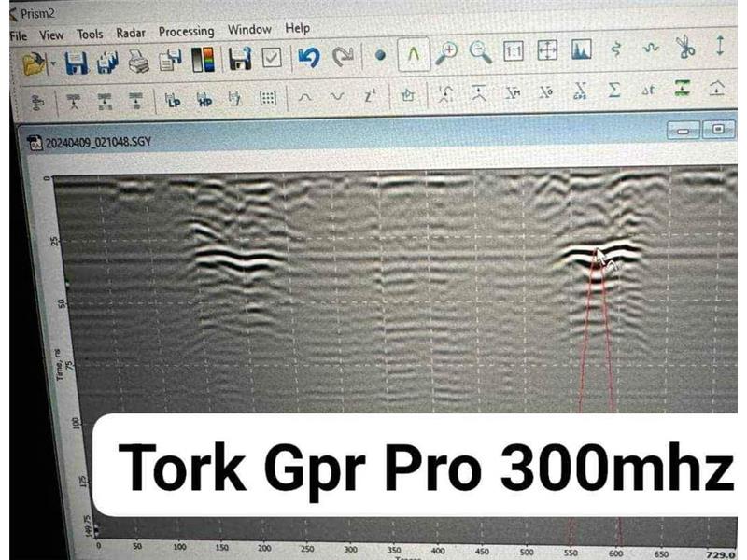The width and height of the screenshot is (747, 560).
Task: Click the blue undo arrow
Action: pos(309,57)
